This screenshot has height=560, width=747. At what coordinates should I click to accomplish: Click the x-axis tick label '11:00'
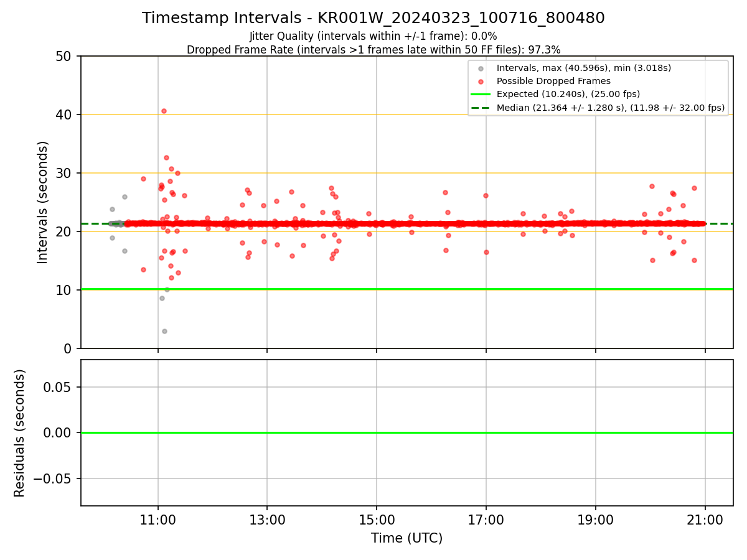(x=157, y=520)
